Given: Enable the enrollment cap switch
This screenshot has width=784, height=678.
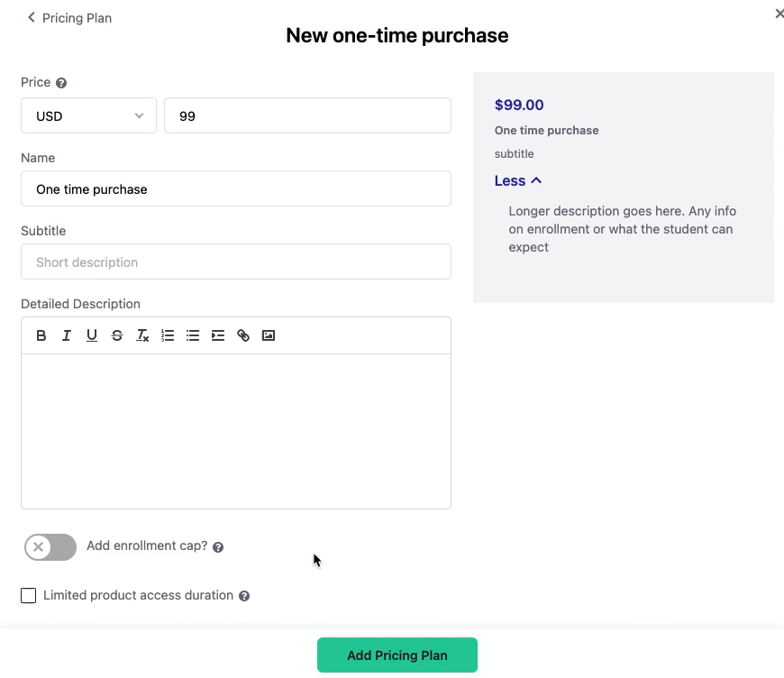Looking at the screenshot, I should (x=50, y=546).
